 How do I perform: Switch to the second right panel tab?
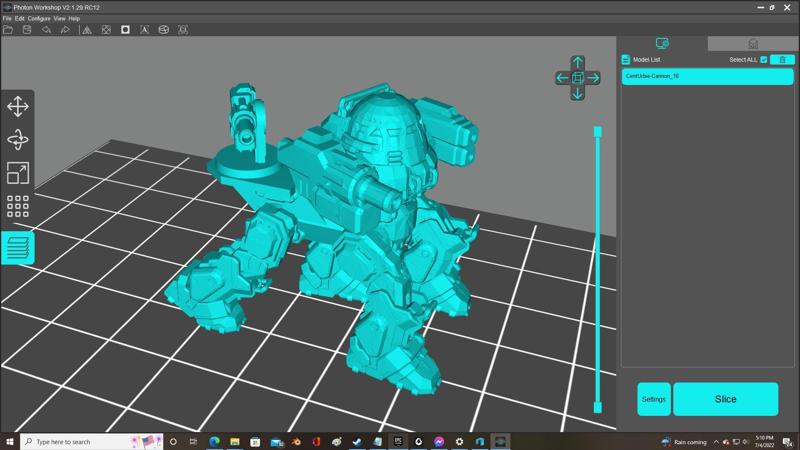coord(753,43)
